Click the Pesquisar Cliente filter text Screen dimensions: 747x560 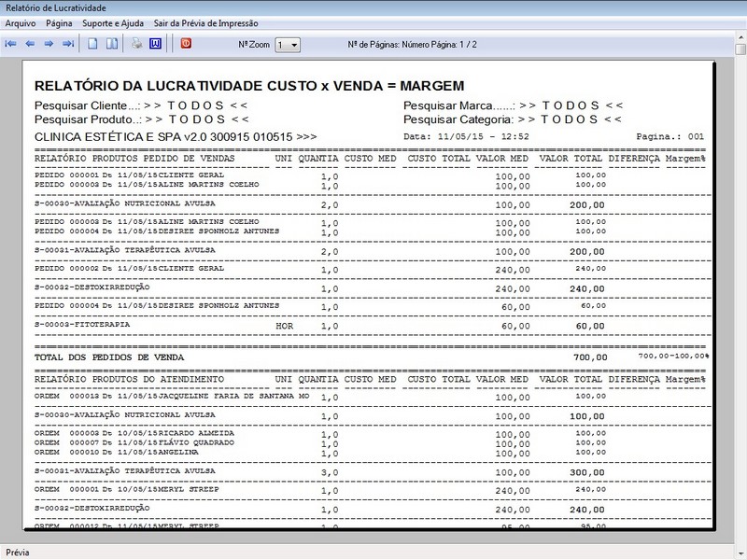coord(141,105)
